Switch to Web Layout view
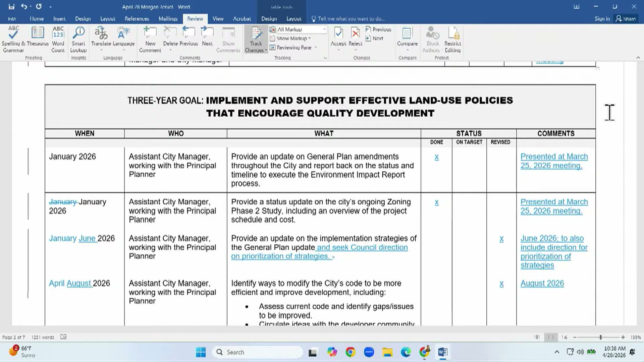 pos(565,337)
